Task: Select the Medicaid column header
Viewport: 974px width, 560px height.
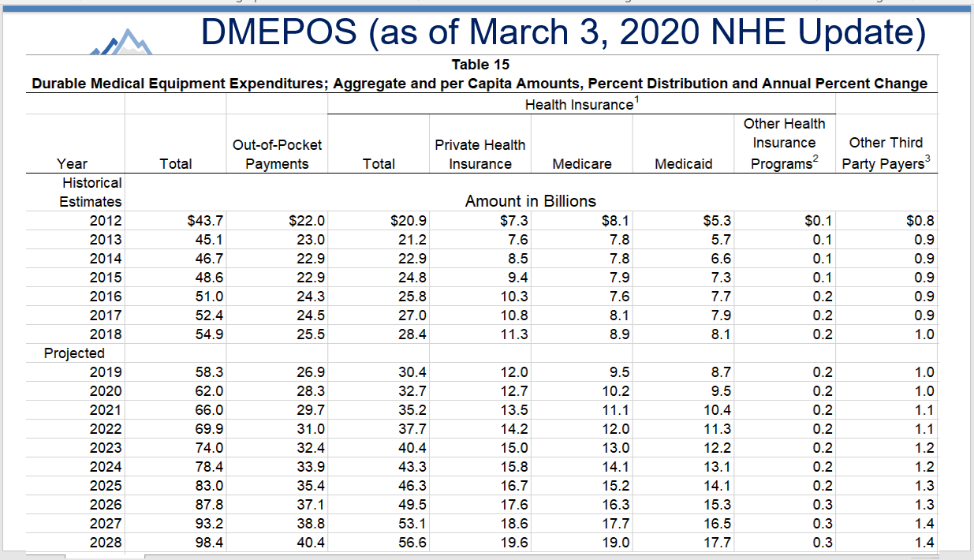Action: [684, 163]
